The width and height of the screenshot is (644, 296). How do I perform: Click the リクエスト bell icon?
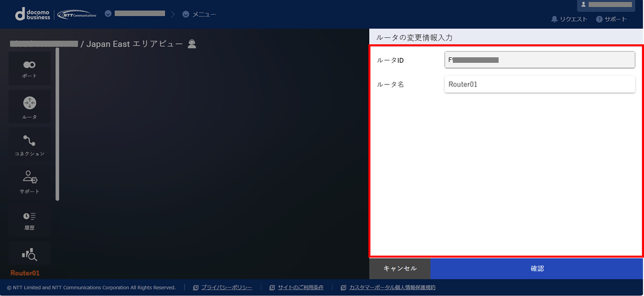[554, 19]
